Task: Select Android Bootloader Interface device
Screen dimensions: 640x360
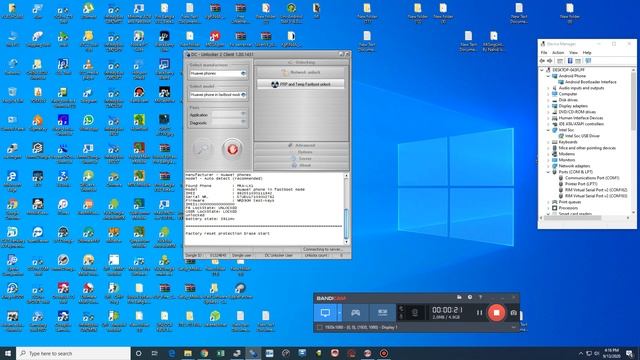Action: click(x=590, y=82)
